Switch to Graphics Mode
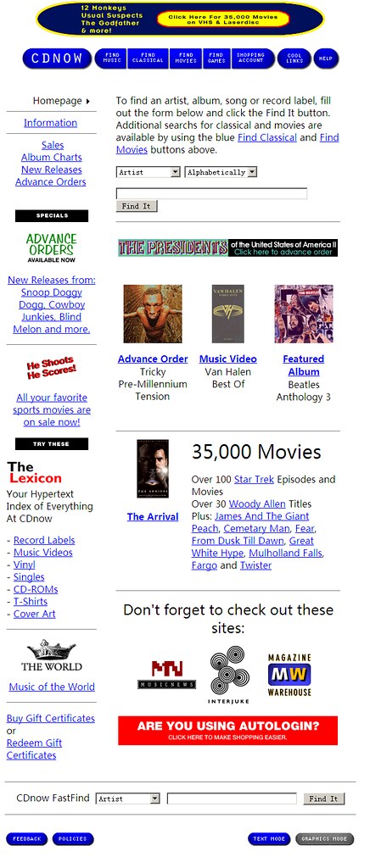 [324, 838]
